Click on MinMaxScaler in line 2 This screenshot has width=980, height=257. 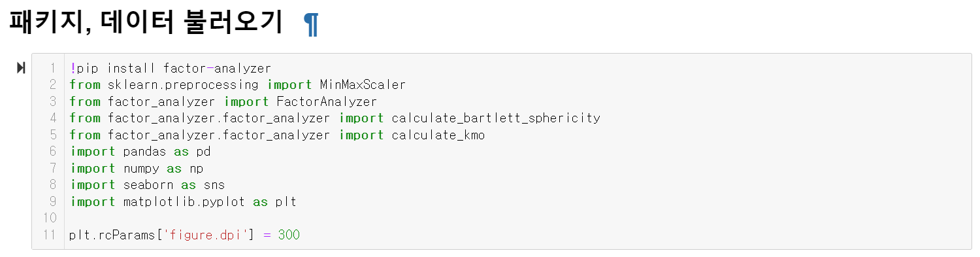click(363, 85)
